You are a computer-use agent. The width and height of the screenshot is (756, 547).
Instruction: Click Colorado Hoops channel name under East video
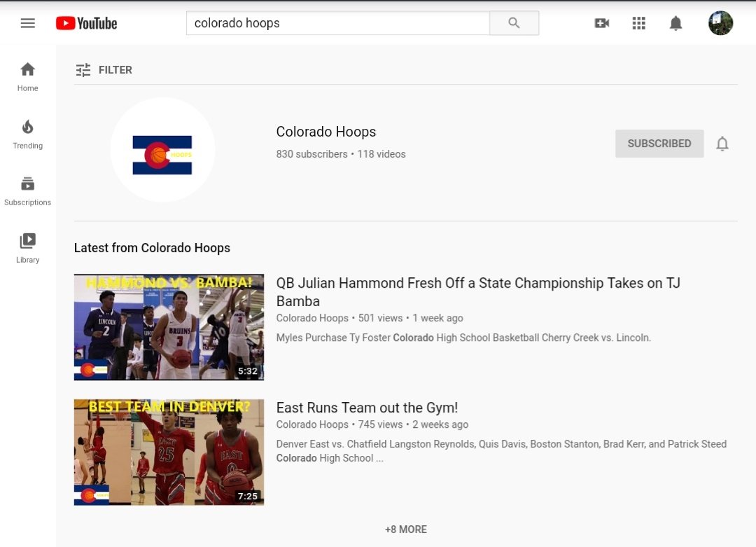312,424
